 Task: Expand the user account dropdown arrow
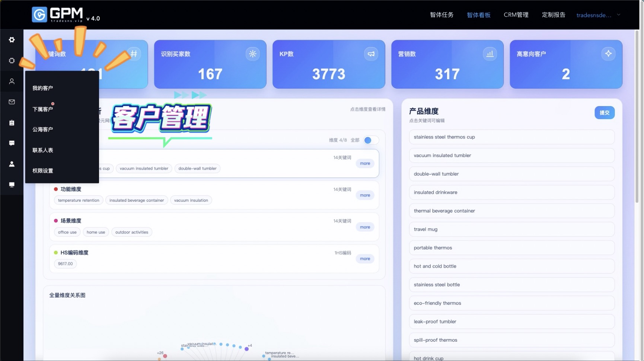tap(619, 15)
